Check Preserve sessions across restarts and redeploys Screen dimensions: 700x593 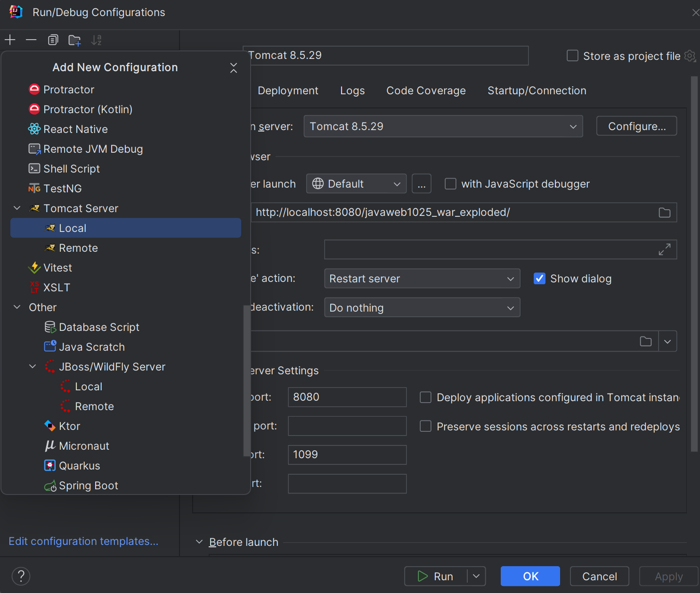point(425,426)
